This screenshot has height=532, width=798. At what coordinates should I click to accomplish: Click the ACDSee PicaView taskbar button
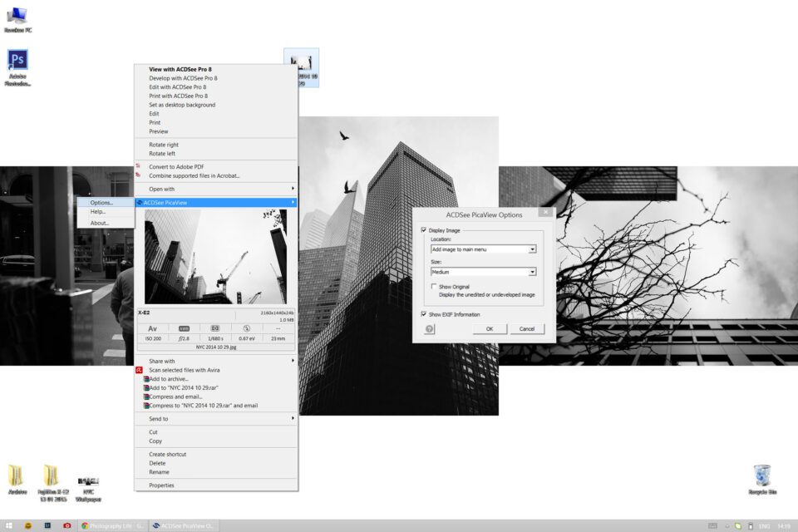click(x=185, y=526)
